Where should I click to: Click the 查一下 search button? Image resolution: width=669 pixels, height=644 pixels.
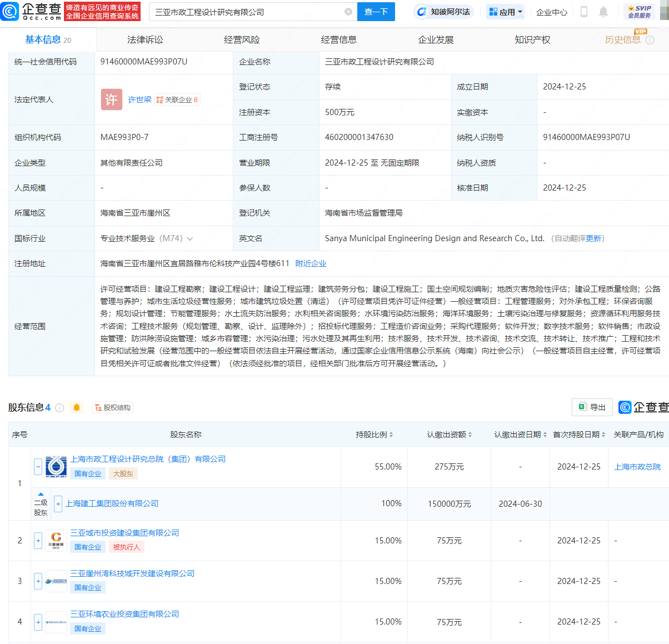click(x=376, y=12)
